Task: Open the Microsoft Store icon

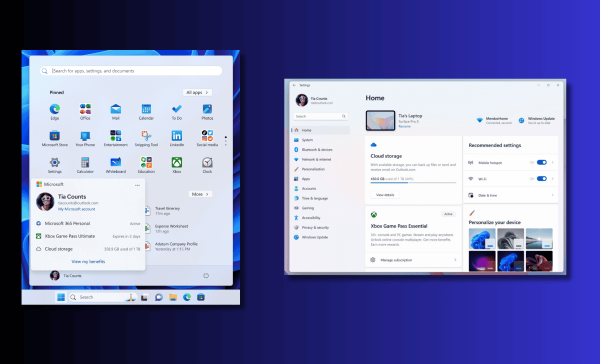Action: click(54, 135)
